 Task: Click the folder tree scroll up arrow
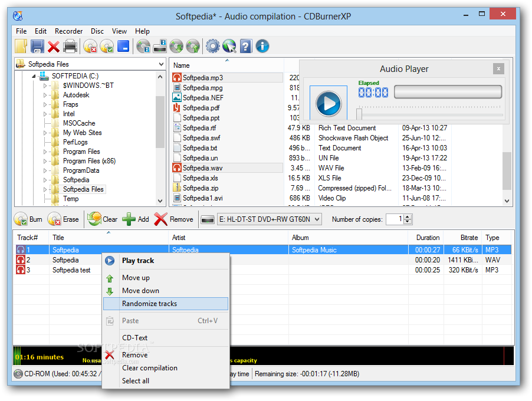pyautogui.click(x=160, y=77)
